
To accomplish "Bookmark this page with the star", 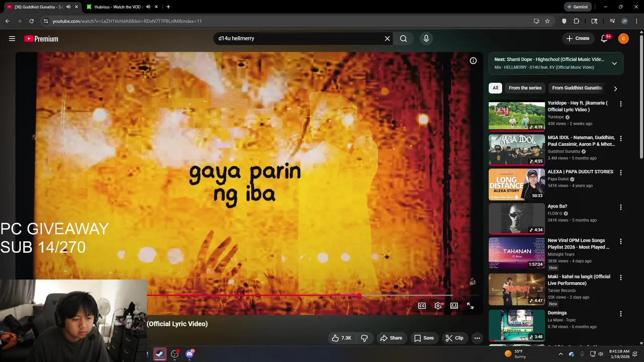I will [547, 21].
